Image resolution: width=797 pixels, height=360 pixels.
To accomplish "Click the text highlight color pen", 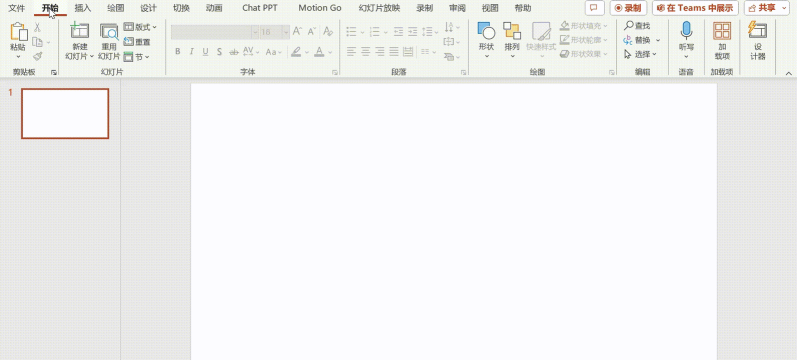I will pos(296,51).
